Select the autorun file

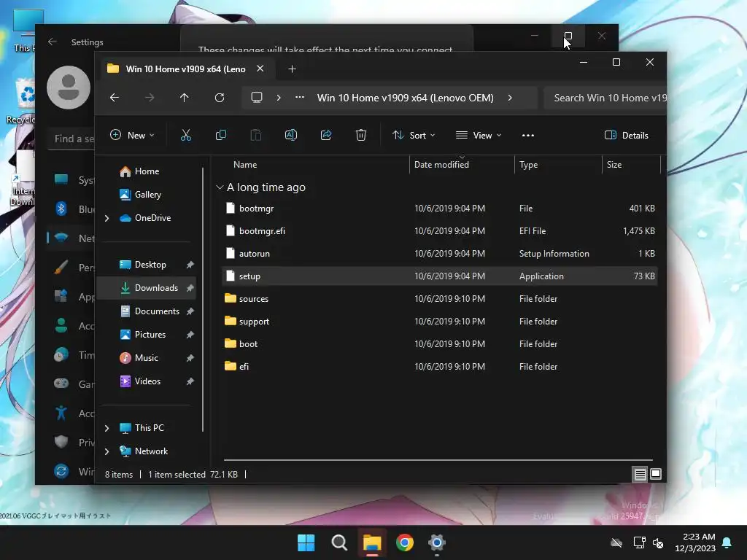click(x=440, y=254)
